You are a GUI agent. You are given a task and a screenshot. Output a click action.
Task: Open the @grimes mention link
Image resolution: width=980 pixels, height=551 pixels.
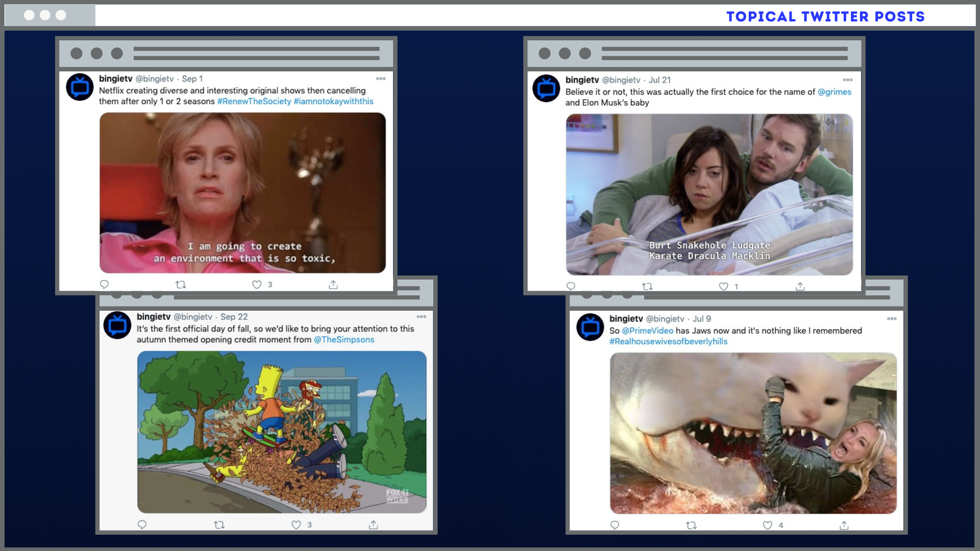coord(834,92)
